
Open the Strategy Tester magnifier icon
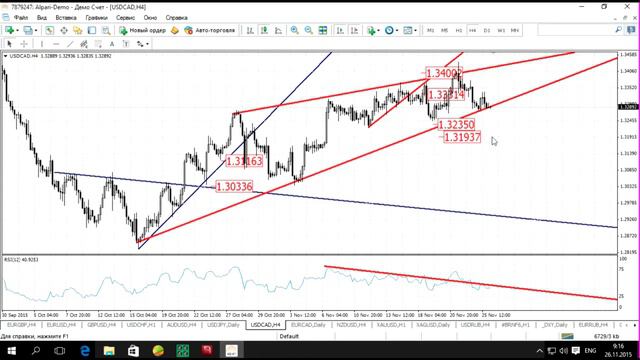click(x=106, y=30)
